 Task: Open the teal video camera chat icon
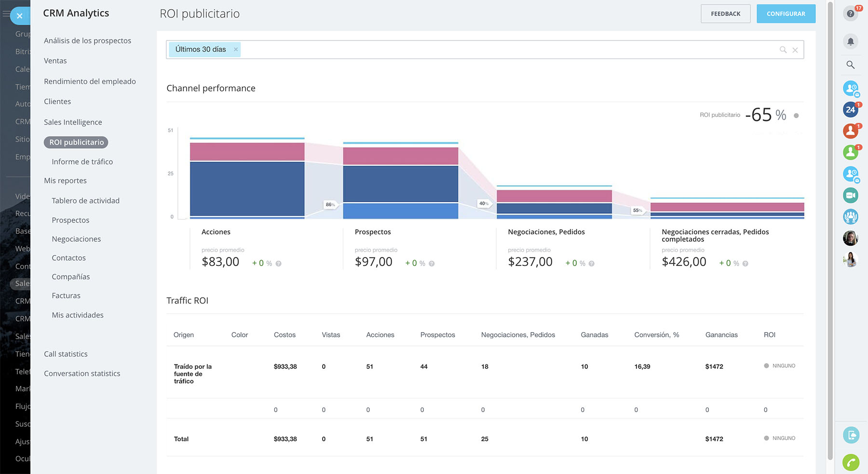pos(851,195)
